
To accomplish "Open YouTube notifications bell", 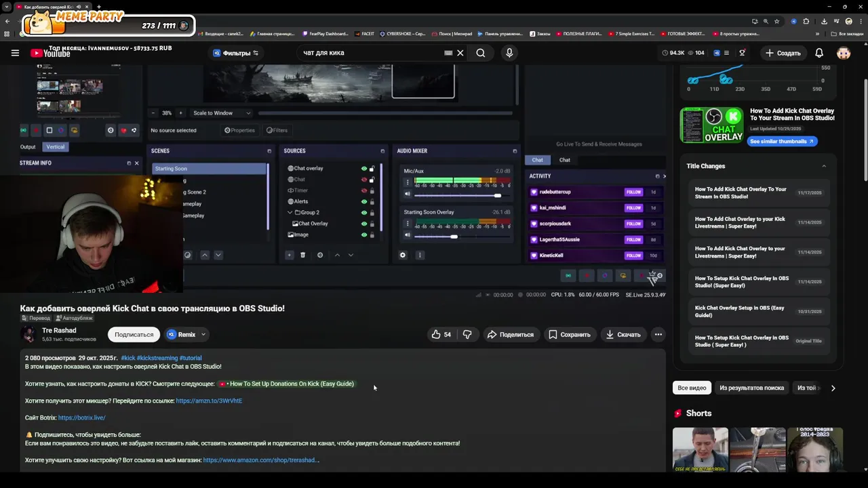I will tap(819, 53).
